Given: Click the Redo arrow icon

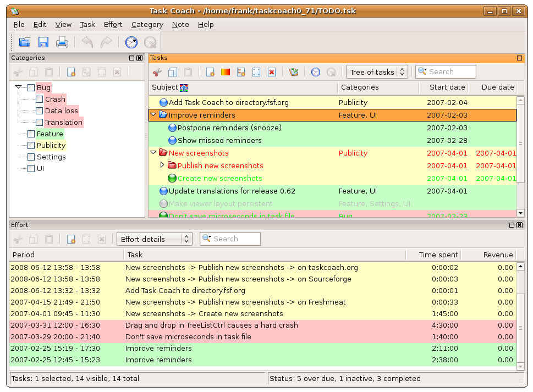Looking at the screenshot, I should (106, 42).
